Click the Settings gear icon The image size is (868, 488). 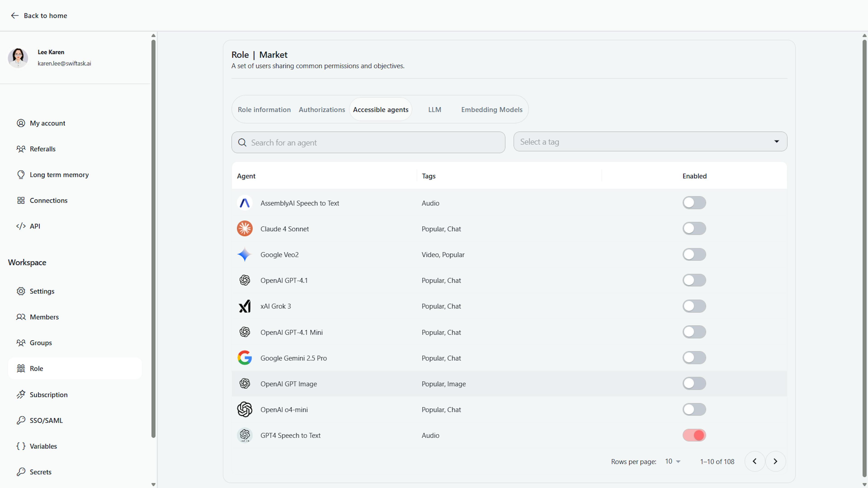[21, 291]
